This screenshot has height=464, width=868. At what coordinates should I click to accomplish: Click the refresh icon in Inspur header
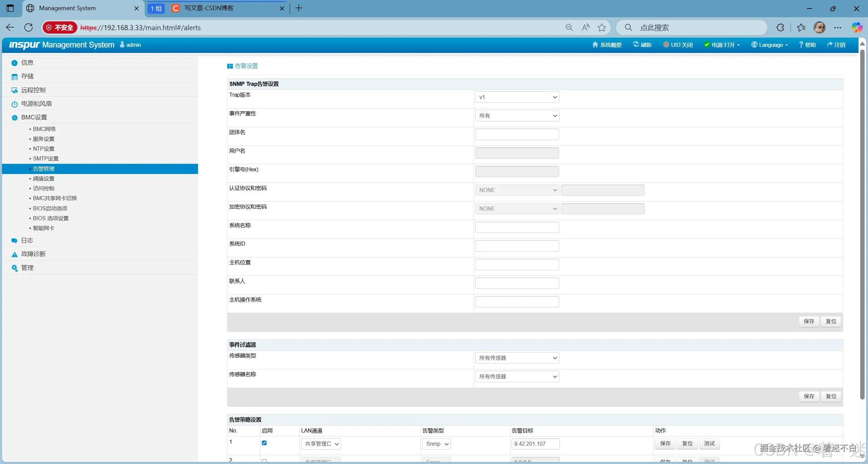point(636,45)
